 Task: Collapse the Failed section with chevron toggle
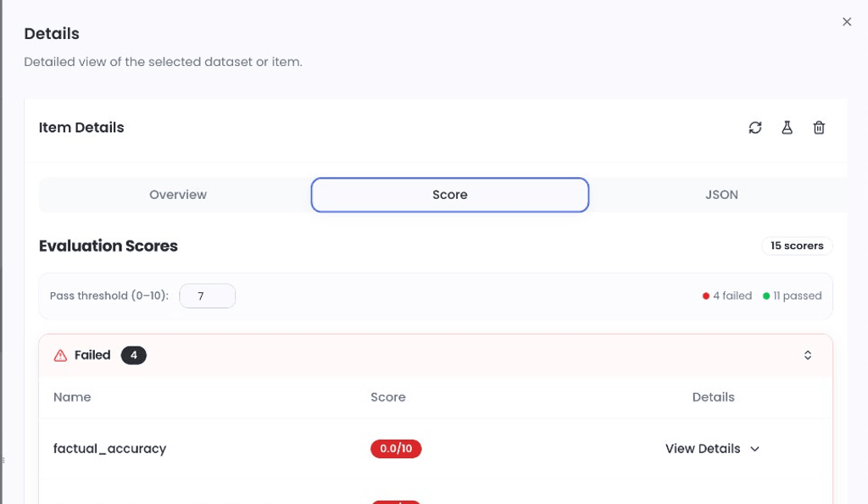[808, 355]
